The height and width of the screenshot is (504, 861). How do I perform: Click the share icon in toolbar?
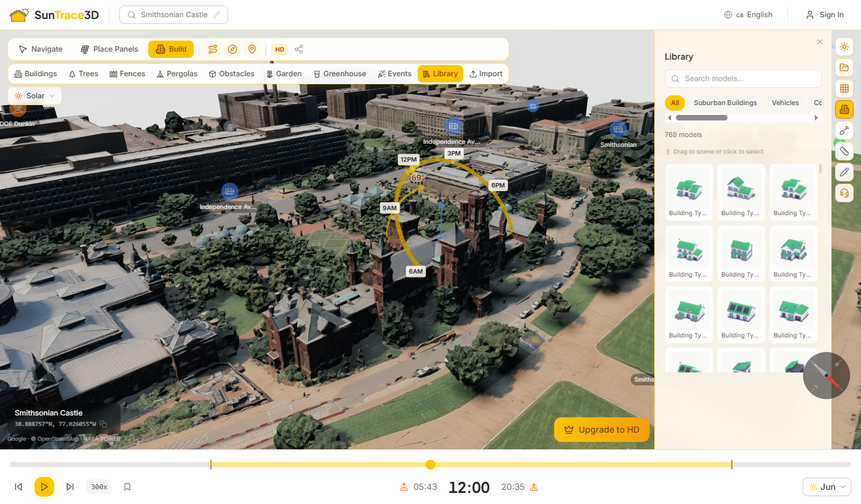tap(299, 49)
